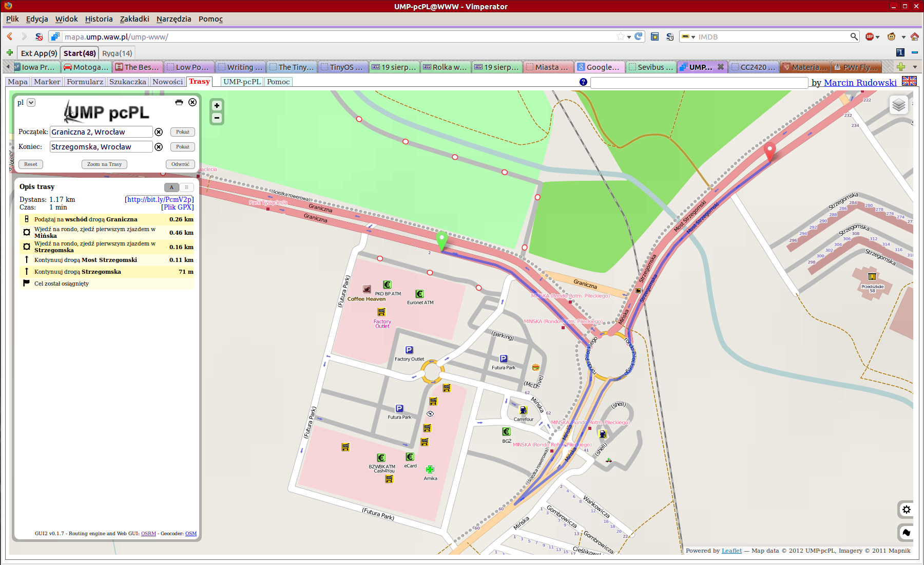Clear the Początek start address field
The width and height of the screenshot is (924, 565).
[159, 132]
